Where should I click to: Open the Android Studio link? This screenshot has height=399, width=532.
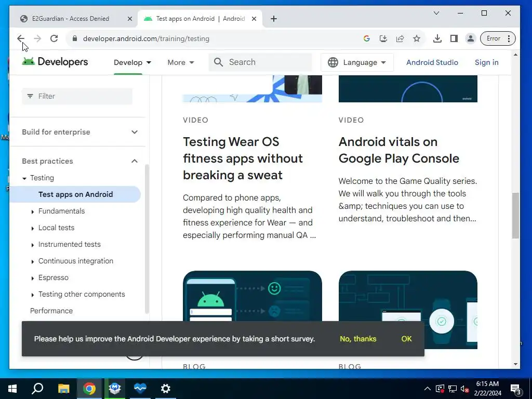(x=432, y=62)
